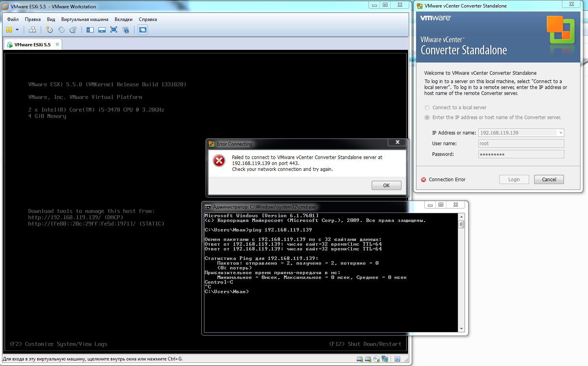The image size is (588, 366).
Task: Open the Файл menu
Action: click(13, 19)
